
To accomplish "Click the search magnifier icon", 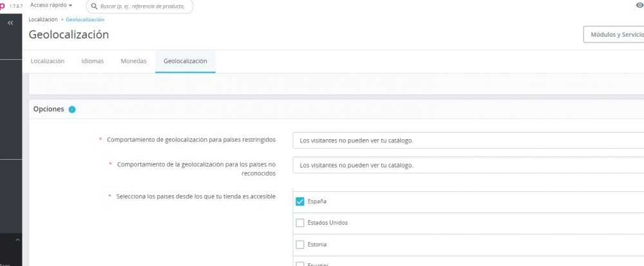I will (x=95, y=6).
